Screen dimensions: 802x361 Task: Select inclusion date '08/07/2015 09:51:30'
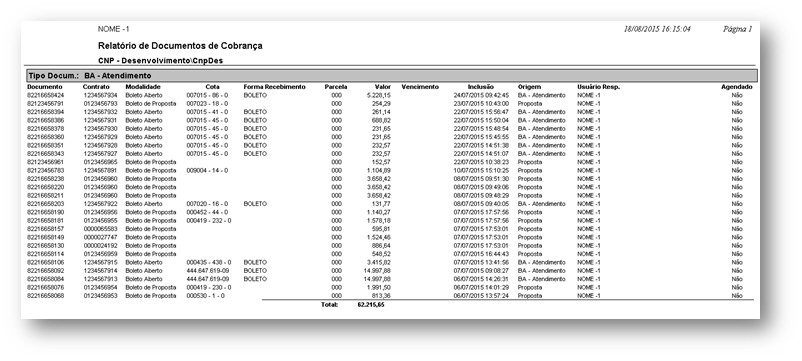tap(481, 179)
